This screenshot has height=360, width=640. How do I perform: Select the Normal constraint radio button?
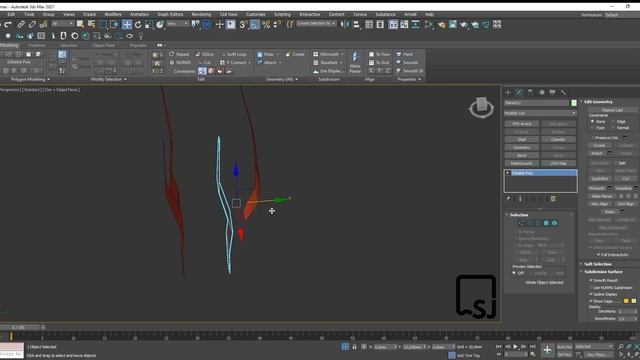(x=613, y=128)
